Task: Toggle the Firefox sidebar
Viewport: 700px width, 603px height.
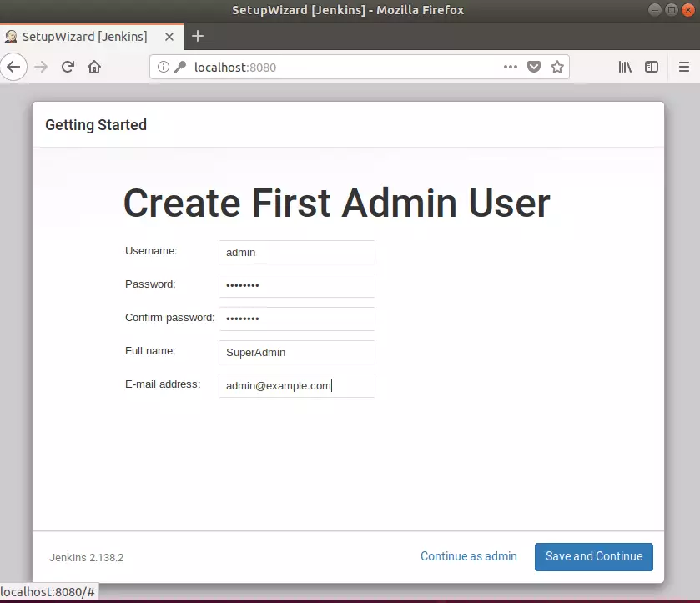Action: tap(652, 67)
